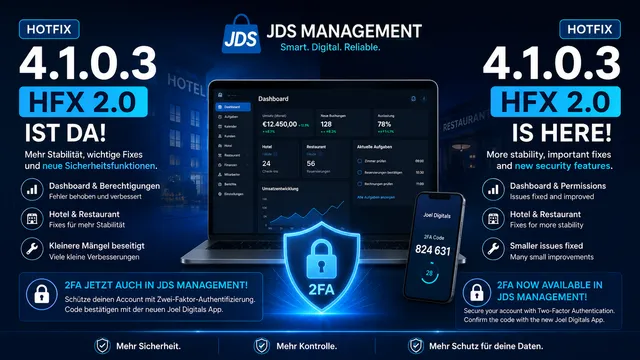Click the Smart. Digital. Reliable. tagline
This screenshot has width=640, height=360.
tap(330, 47)
